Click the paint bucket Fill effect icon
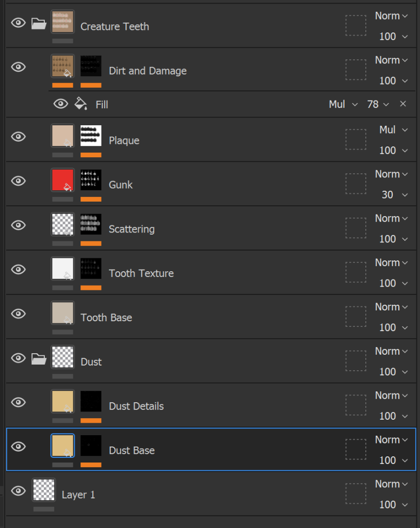Screen dimensions: 420x528 pos(80,104)
